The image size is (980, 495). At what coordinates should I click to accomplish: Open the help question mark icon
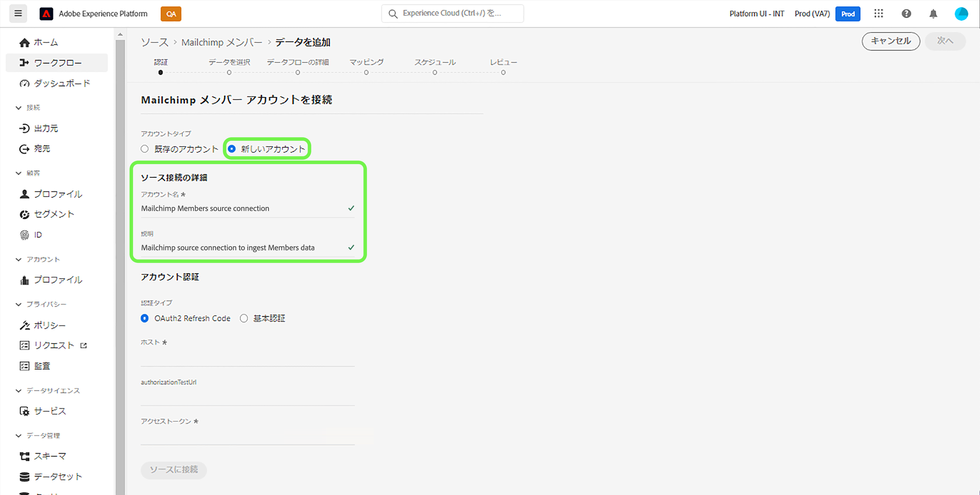coord(906,14)
